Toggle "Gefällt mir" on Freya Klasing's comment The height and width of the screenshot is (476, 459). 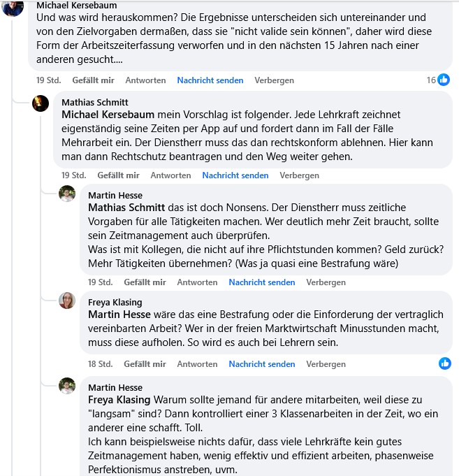[145, 364]
